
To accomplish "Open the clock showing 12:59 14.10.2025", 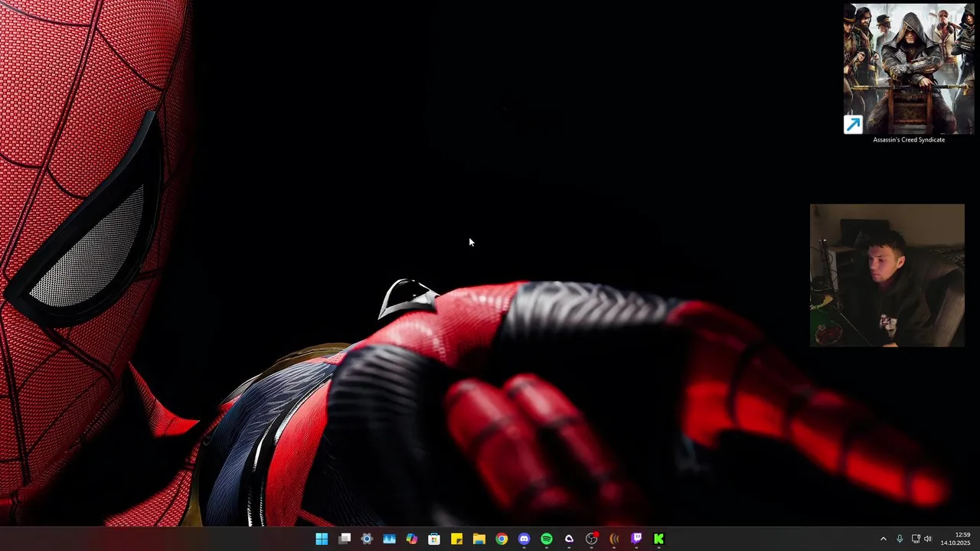I will tap(955, 539).
